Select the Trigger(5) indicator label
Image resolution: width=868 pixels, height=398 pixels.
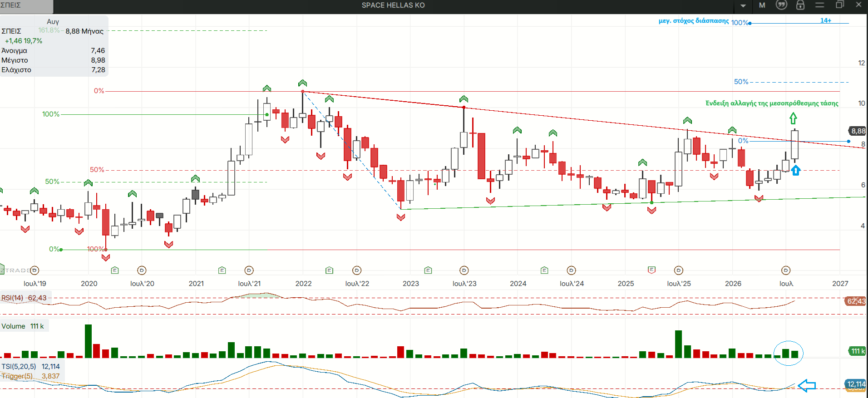tap(17, 376)
